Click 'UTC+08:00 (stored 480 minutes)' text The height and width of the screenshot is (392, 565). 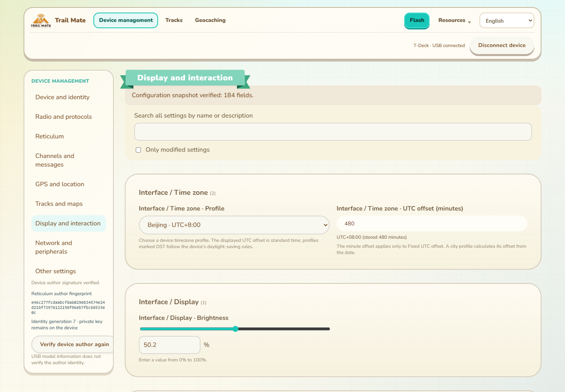click(x=372, y=237)
